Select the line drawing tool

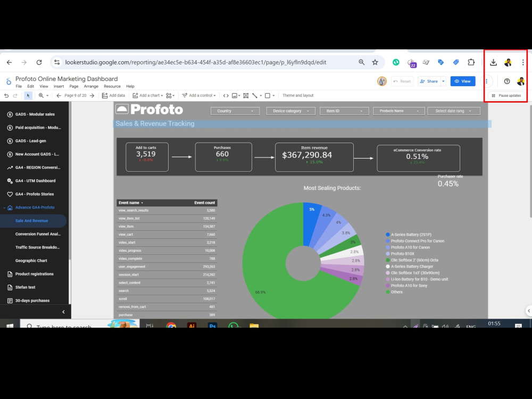(x=255, y=96)
